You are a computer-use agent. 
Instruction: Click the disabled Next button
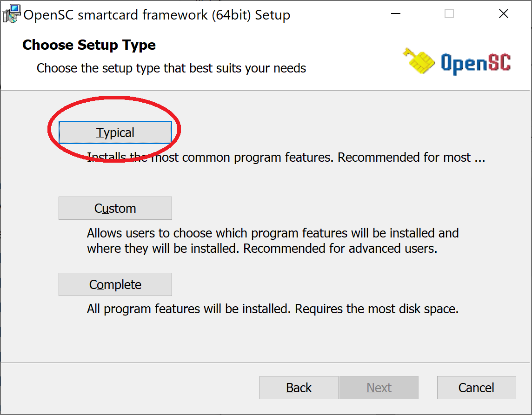[379, 388]
